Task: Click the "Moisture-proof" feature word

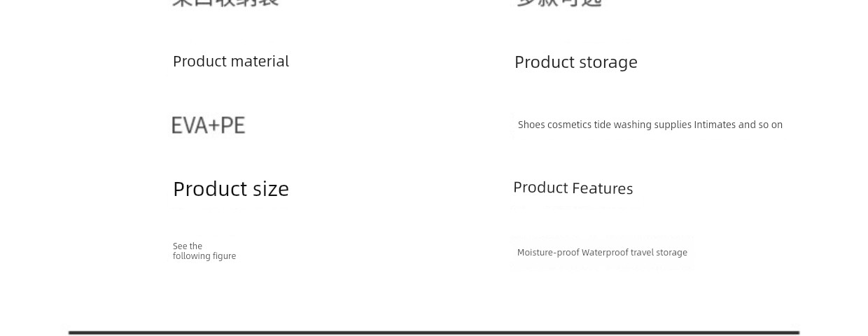Action: pyautogui.click(x=548, y=253)
